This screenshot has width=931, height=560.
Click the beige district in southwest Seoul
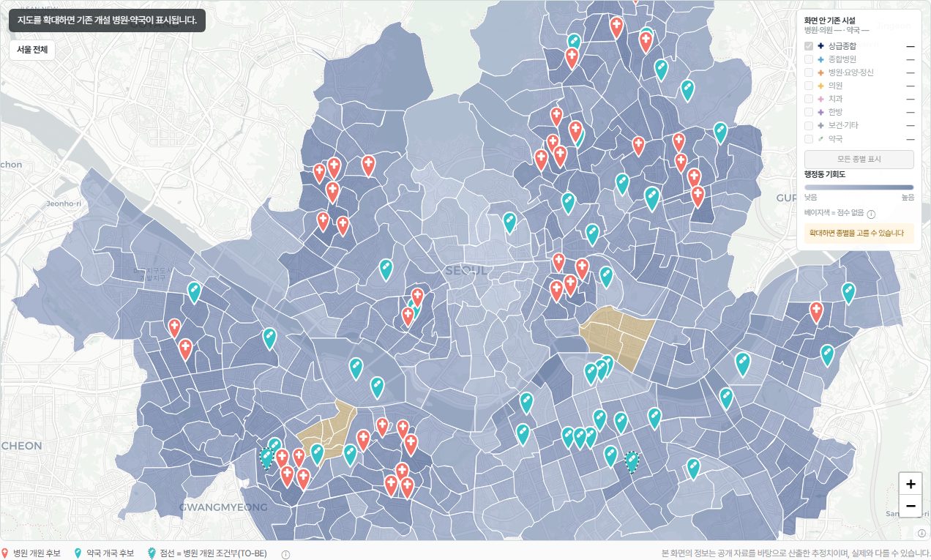[327, 430]
